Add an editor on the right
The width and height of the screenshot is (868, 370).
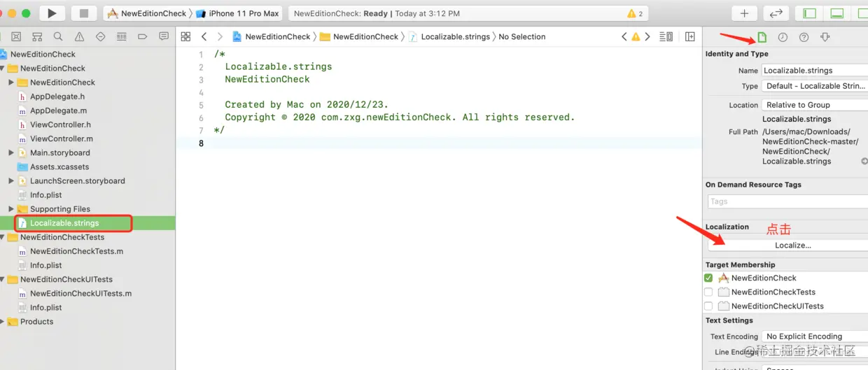click(690, 36)
